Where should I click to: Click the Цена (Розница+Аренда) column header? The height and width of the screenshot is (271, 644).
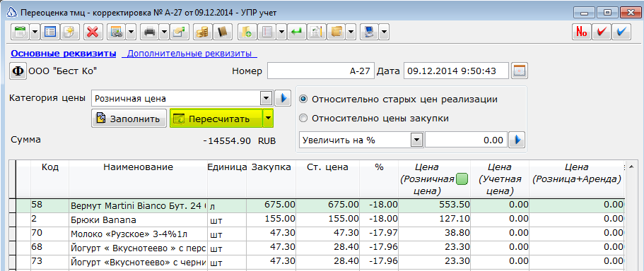576,179
